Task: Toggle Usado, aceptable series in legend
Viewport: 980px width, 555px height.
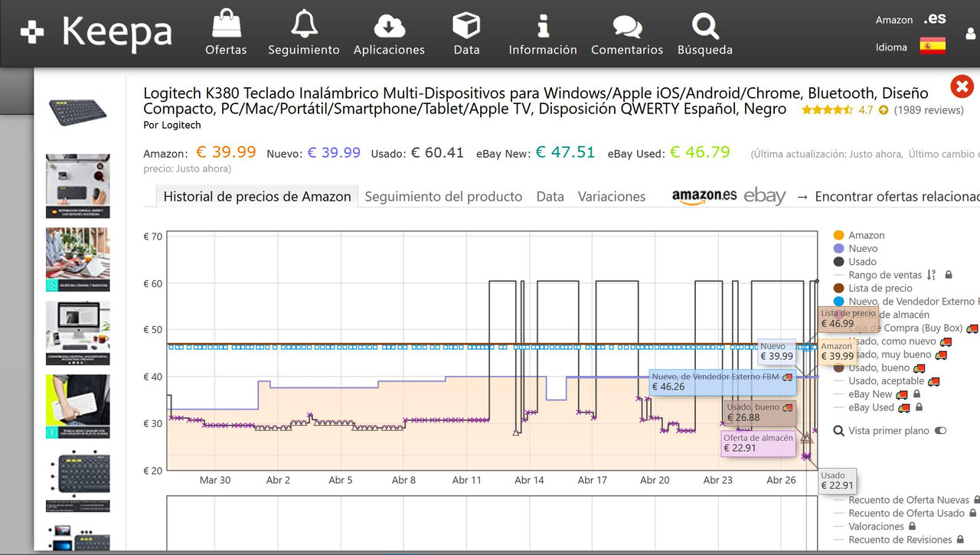Action: point(879,381)
